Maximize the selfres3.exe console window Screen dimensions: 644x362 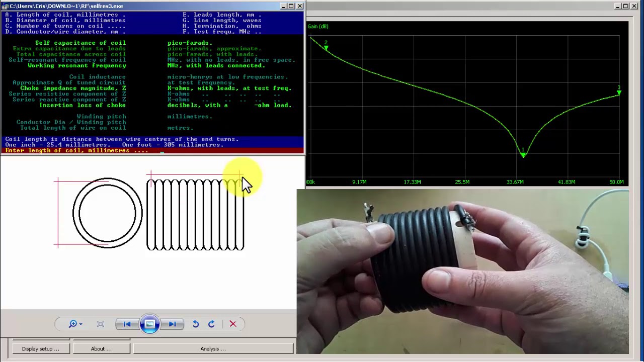(x=291, y=6)
